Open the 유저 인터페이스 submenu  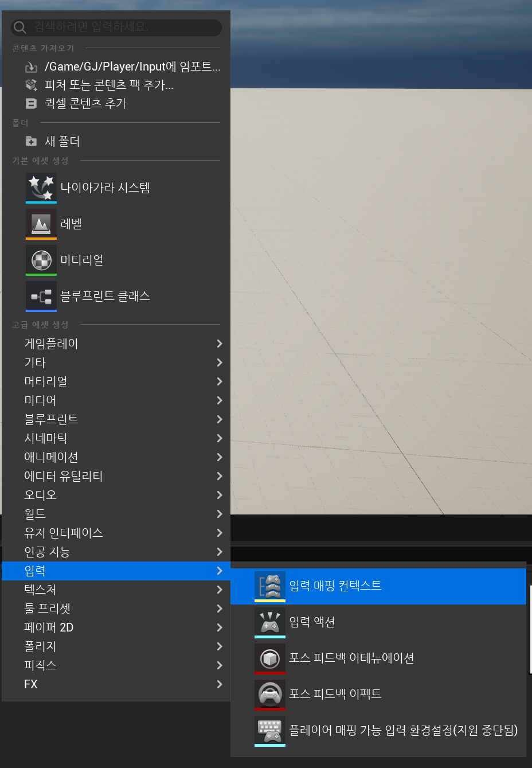[116, 533]
